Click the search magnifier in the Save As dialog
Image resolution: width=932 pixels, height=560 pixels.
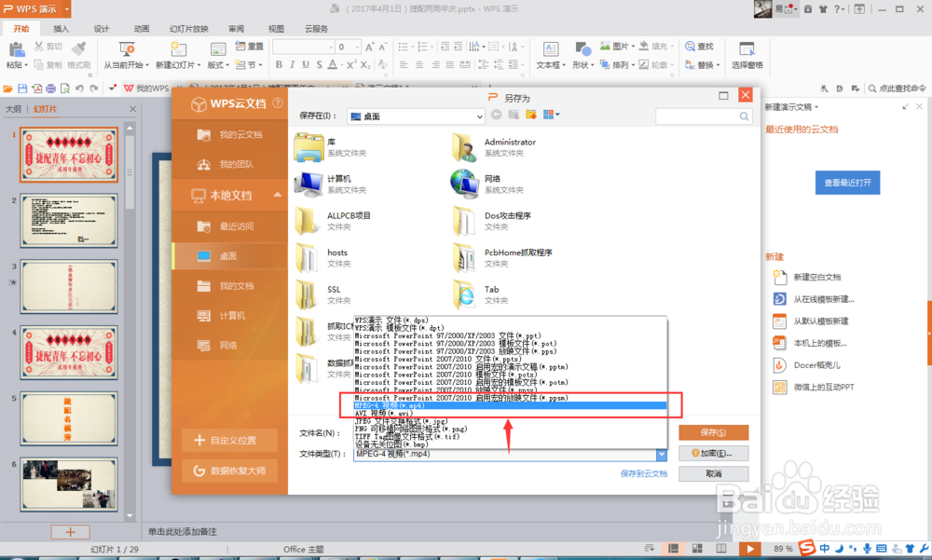(x=744, y=116)
